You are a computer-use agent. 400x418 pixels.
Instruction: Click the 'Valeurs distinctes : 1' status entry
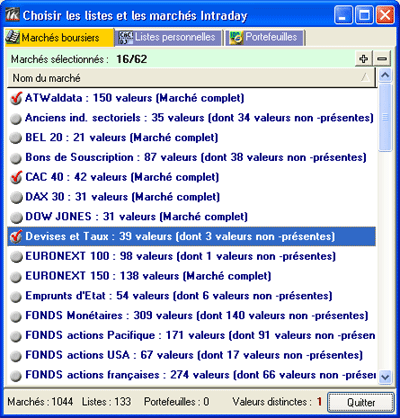[277, 402]
